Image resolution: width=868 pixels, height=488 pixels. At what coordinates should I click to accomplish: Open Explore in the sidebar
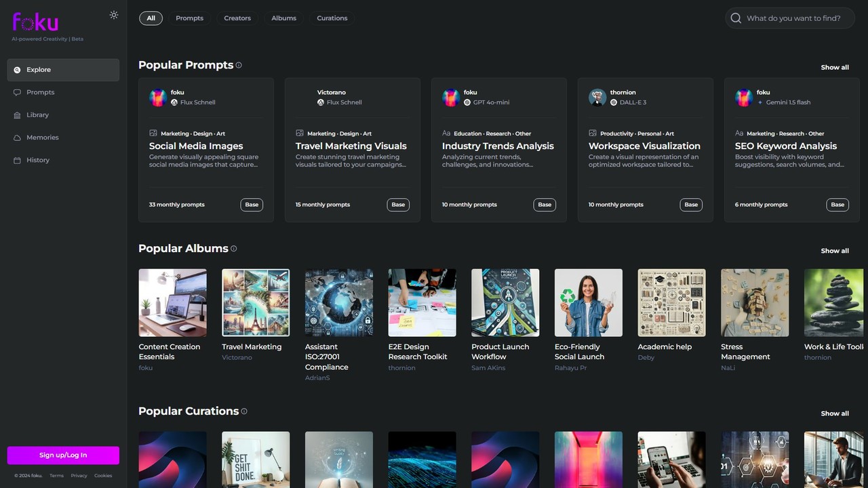tap(63, 70)
